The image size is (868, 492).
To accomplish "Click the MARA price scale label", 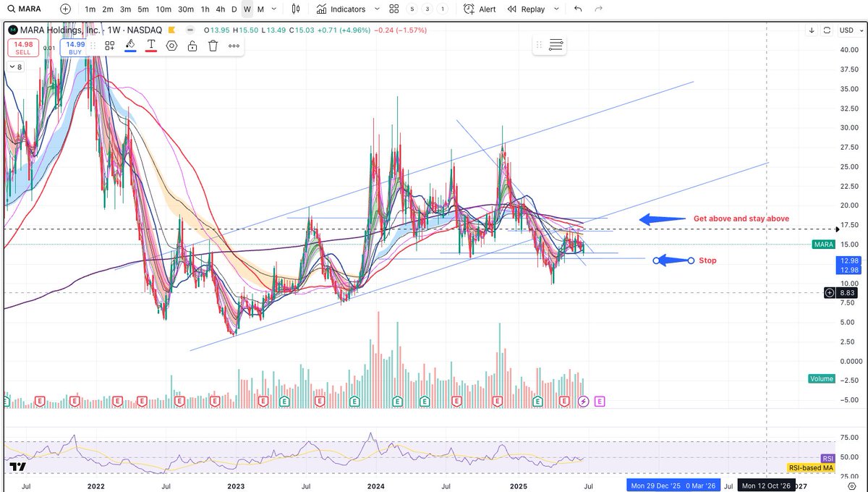I will click(822, 245).
